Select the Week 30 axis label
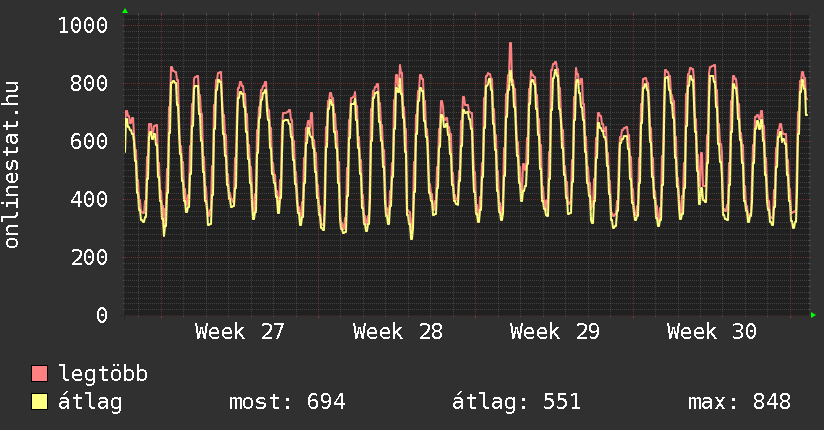The width and height of the screenshot is (824, 430). pos(712,332)
